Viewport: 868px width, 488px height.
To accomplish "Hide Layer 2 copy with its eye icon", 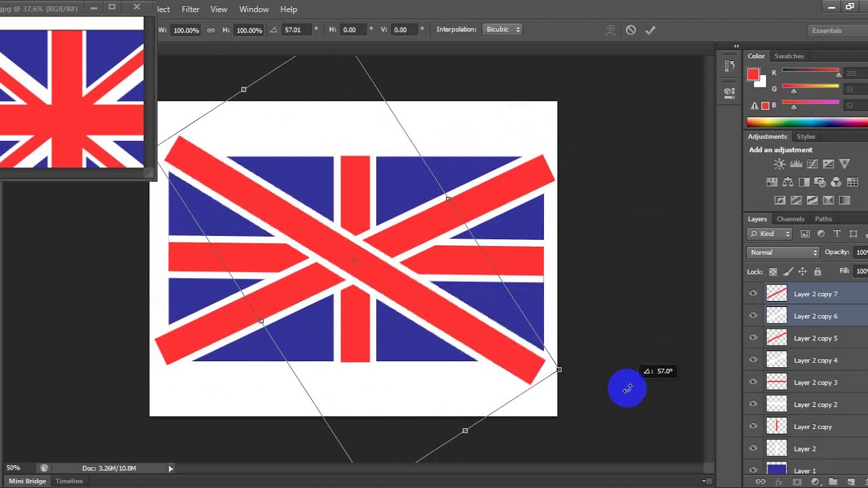I will point(753,426).
